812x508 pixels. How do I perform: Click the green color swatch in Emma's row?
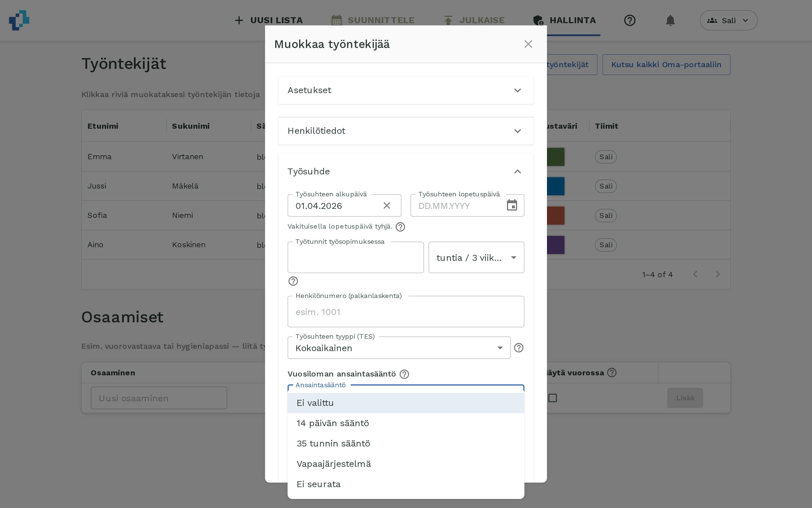pyautogui.click(x=556, y=157)
